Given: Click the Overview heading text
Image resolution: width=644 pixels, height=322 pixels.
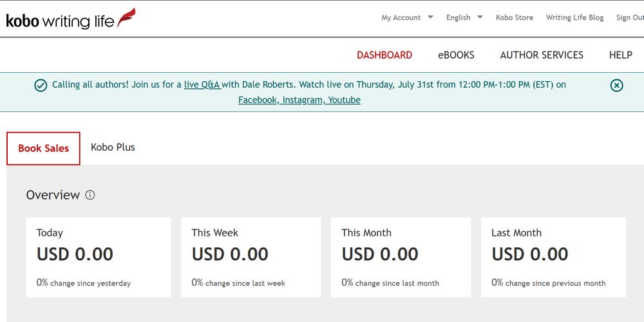Looking at the screenshot, I should click(53, 195).
